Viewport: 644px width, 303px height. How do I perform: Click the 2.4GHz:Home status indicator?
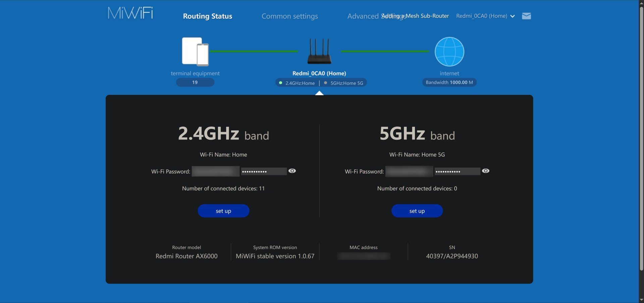[x=297, y=83]
